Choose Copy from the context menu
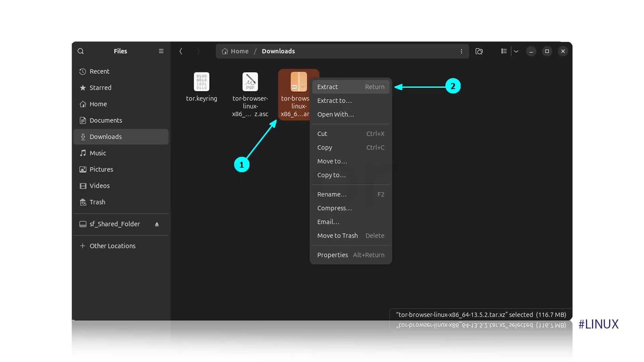Viewport: 644px width, 362px height. point(351,147)
